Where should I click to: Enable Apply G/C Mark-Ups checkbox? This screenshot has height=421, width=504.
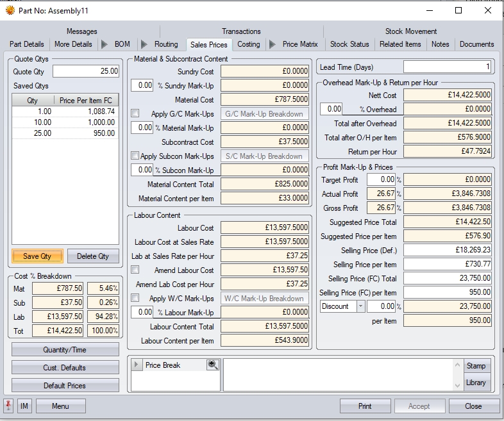point(135,113)
